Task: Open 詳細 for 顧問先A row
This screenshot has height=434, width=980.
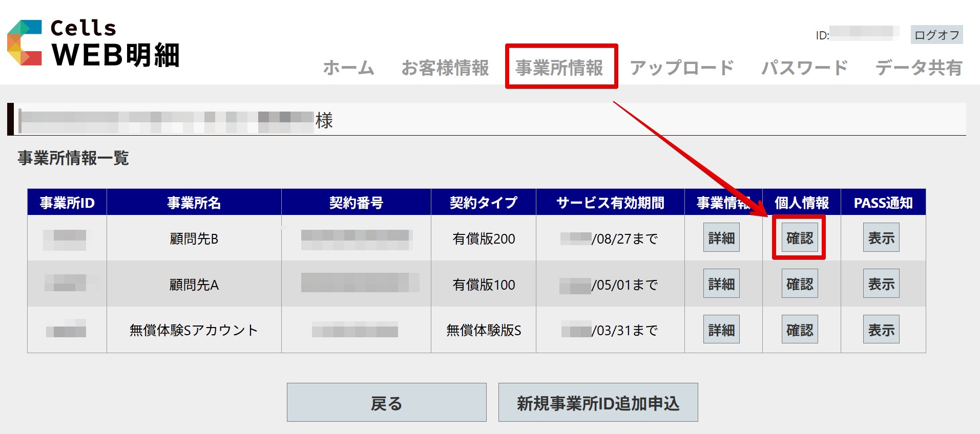Action: [x=721, y=284]
